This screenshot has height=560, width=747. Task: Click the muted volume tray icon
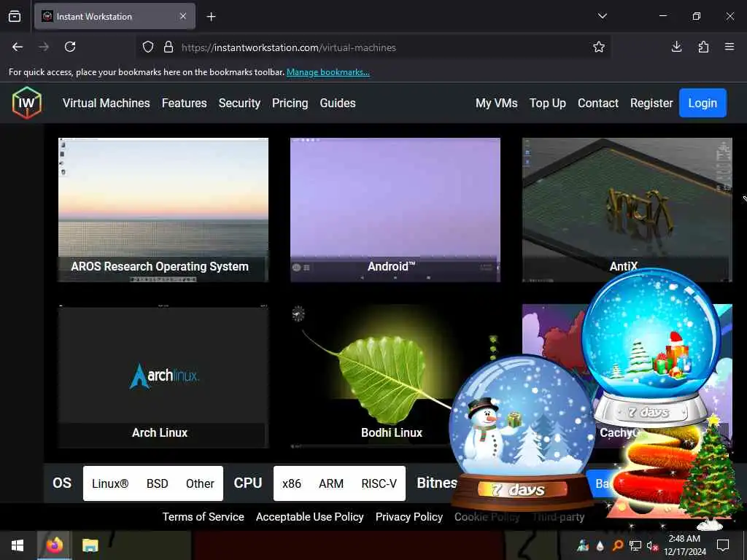click(651, 545)
